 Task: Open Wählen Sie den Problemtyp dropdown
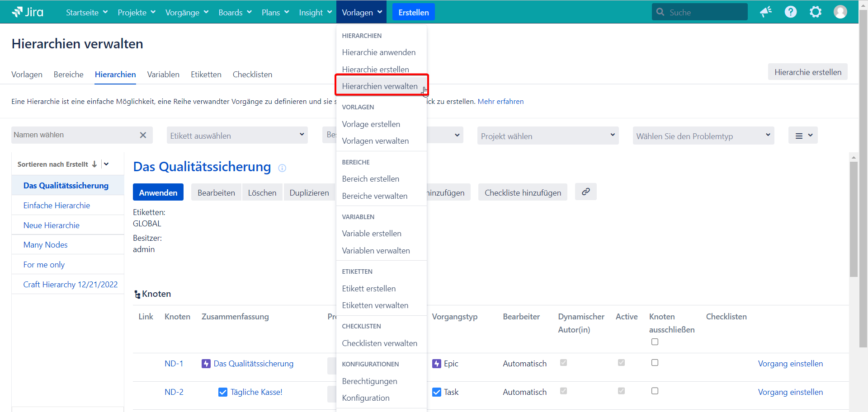[703, 136]
